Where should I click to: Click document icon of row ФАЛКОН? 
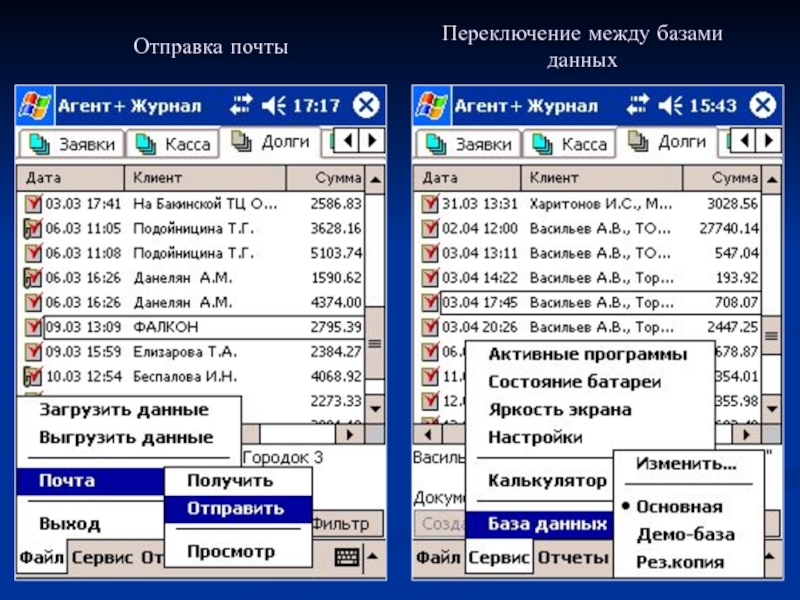pyautogui.click(x=33, y=327)
